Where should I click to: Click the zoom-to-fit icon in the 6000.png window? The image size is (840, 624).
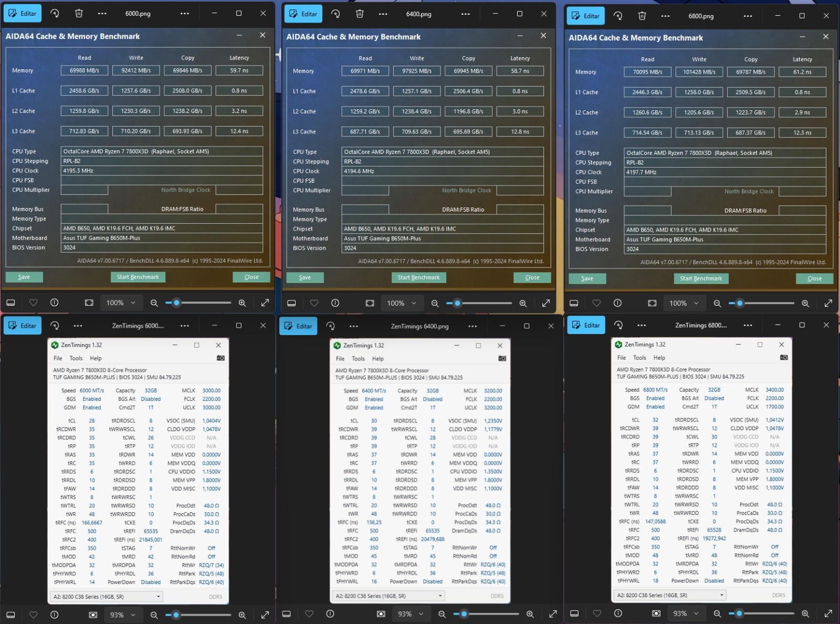(89, 303)
